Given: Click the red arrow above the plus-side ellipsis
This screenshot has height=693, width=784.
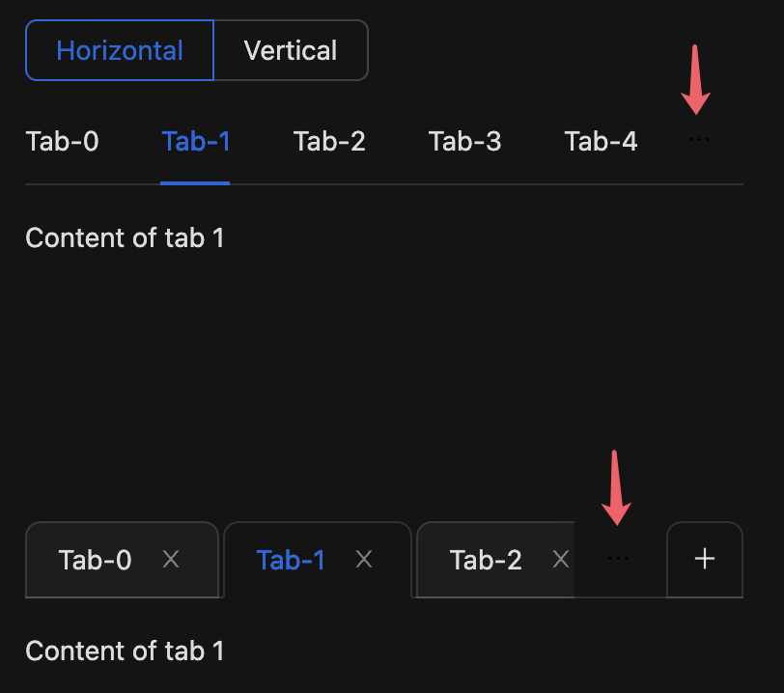Looking at the screenshot, I should (616, 487).
